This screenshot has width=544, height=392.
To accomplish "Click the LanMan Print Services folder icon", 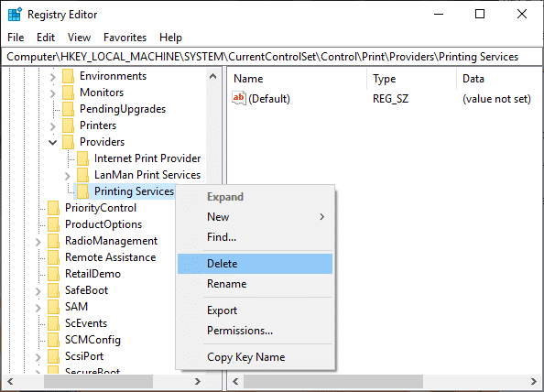I will tap(83, 175).
